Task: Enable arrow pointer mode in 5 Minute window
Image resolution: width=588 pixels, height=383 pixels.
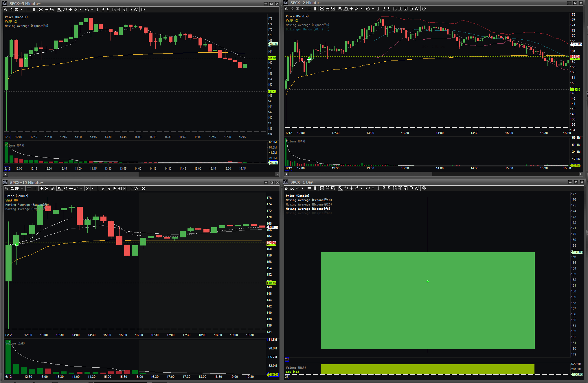Action: pos(59,10)
